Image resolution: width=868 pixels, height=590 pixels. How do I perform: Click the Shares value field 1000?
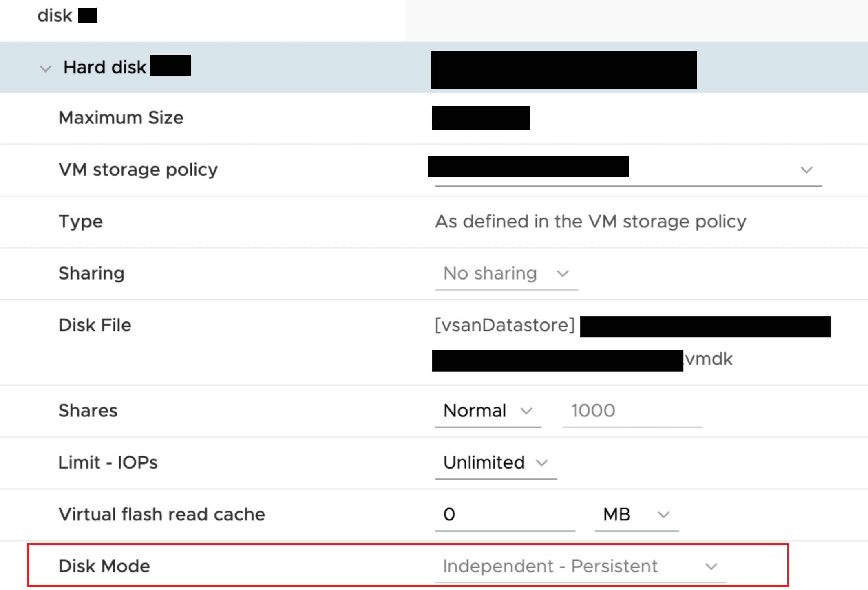click(x=632, y=411)
